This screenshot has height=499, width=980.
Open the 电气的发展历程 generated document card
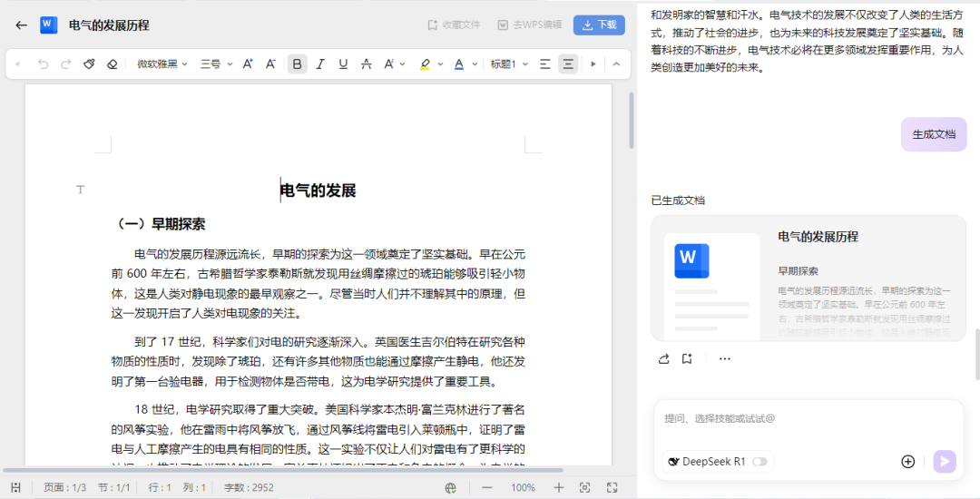(808, 278)
